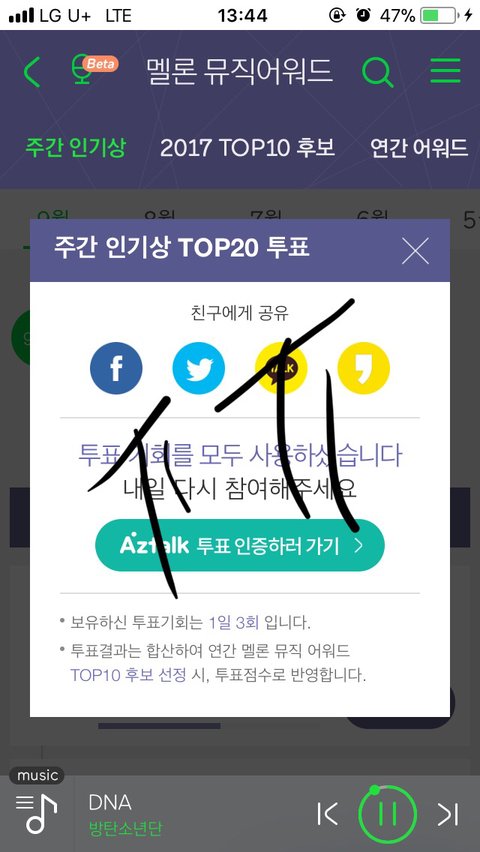Select the 주간 인기상 tab
The height and width of the screenshot is (852, 480).
point(76,147)
